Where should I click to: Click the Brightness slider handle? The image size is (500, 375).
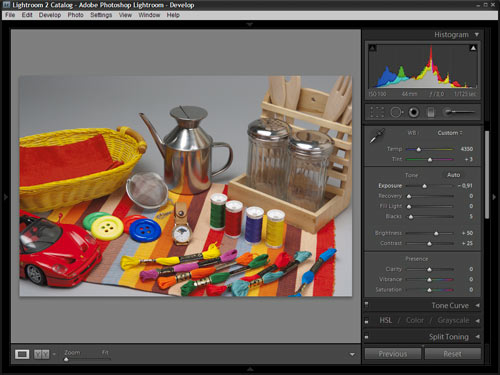(x=436, y=233)
